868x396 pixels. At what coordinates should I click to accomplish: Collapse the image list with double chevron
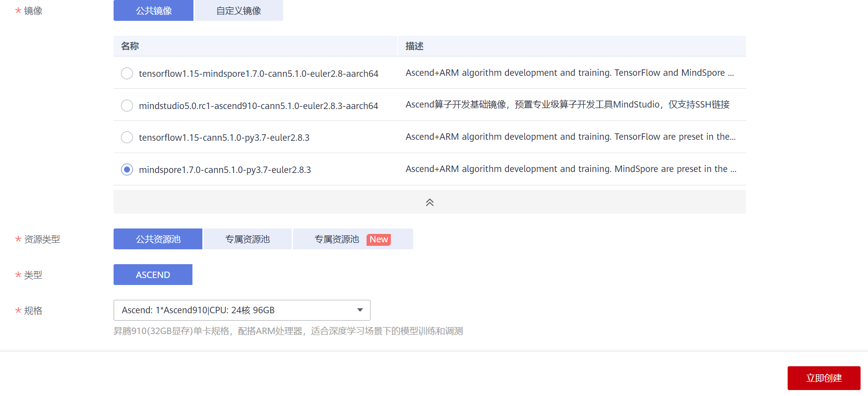pos(430,202)
